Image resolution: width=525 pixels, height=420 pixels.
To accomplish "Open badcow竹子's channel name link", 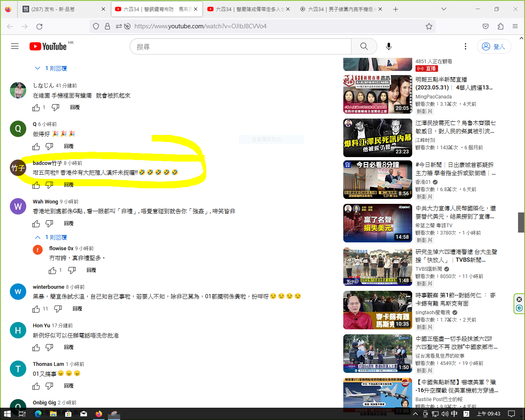I will (48, 163).
